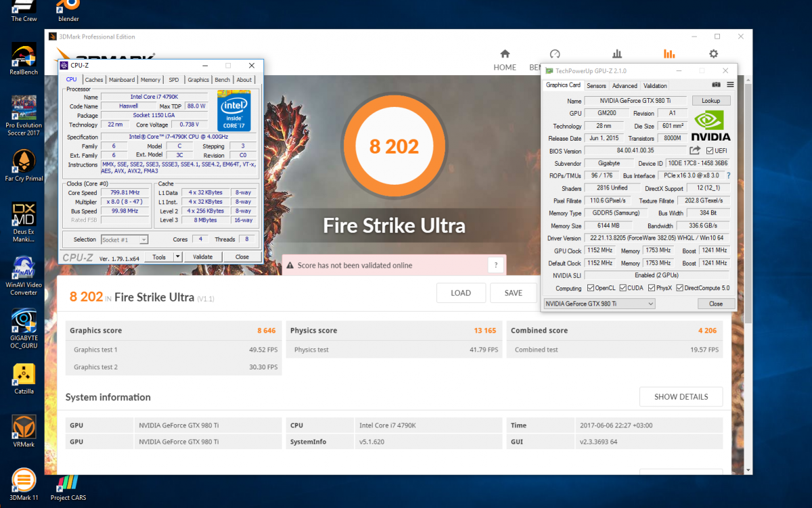Image resolution: width=812 pixels, height=508 pixels.
Task: Click CPU-Z Core Speed value 799.81 MHz
Action: click(126, 192)
